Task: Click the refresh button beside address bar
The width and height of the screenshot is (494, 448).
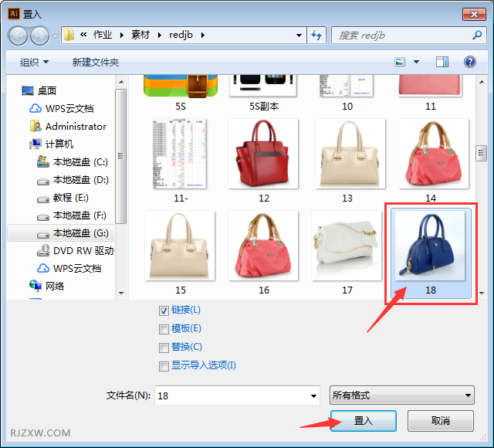Action: [316, 35]
